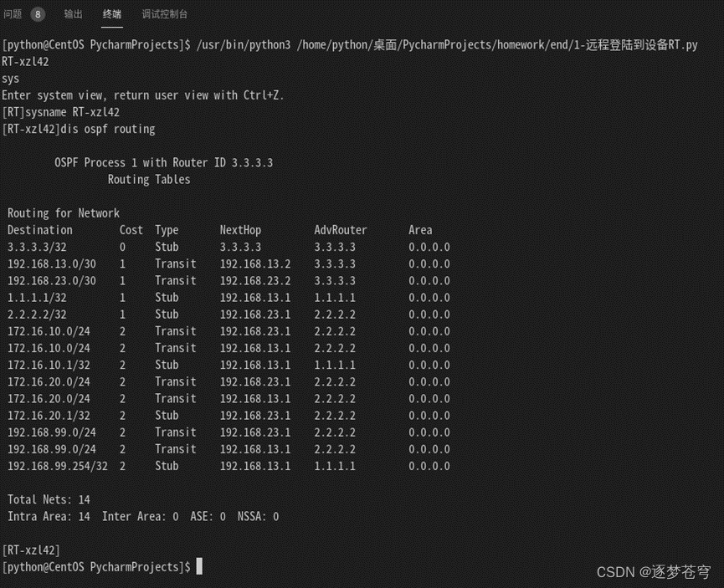Viewport: 724px width, 588px height.
Task: Click the 'Type' column header
Action: pyautogui.click(x=167, y=230)
